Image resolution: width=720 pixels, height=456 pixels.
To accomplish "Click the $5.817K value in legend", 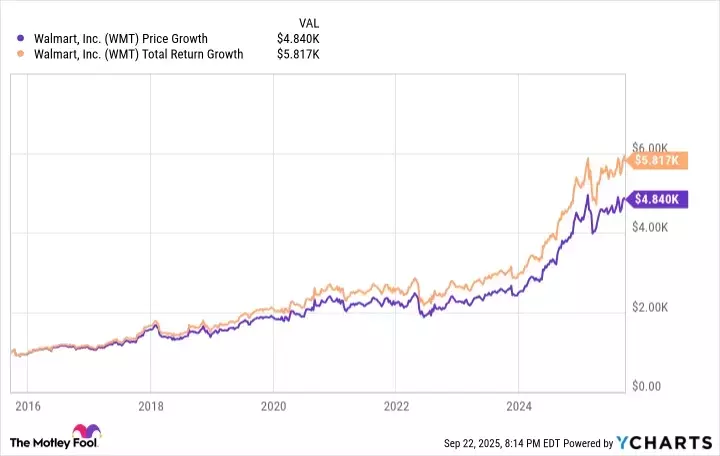I will (297, 55).
